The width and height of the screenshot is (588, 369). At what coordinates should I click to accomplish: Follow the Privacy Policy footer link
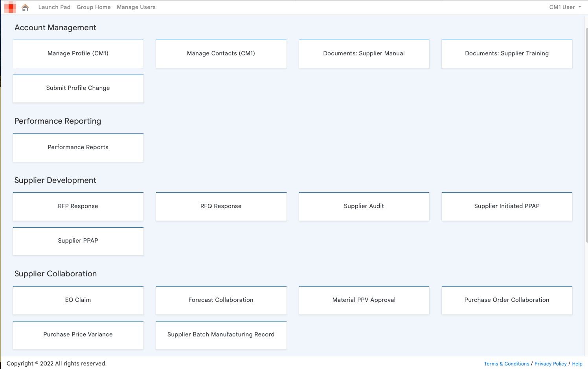point(550,364)
